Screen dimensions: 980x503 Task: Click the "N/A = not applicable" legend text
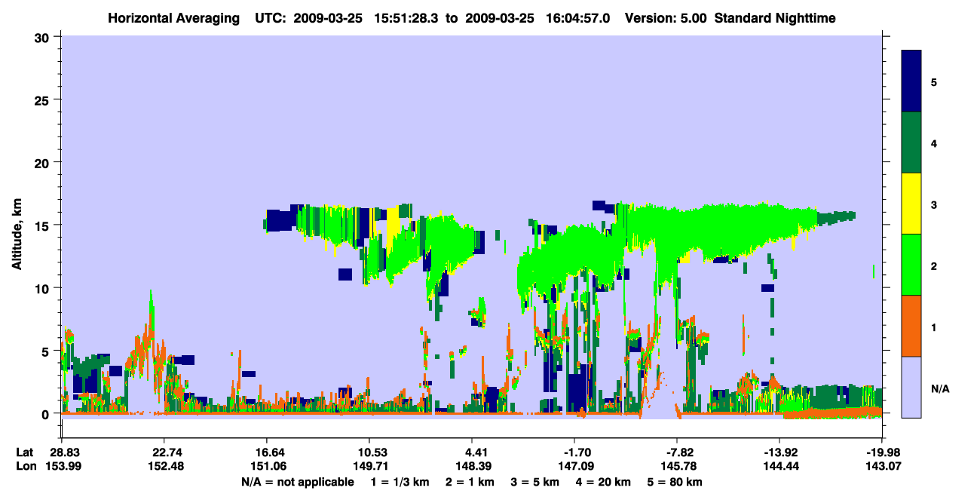click(x=297, y=481)
